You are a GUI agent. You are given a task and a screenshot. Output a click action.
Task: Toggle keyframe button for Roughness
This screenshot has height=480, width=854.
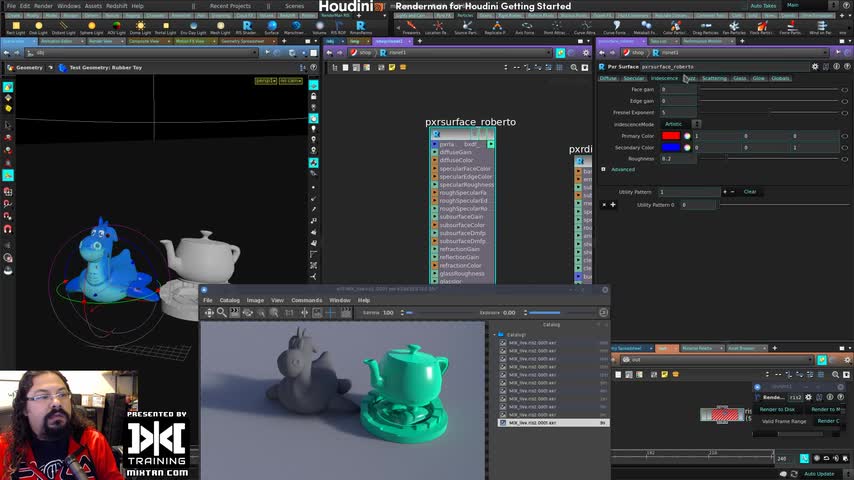point(845,159)
